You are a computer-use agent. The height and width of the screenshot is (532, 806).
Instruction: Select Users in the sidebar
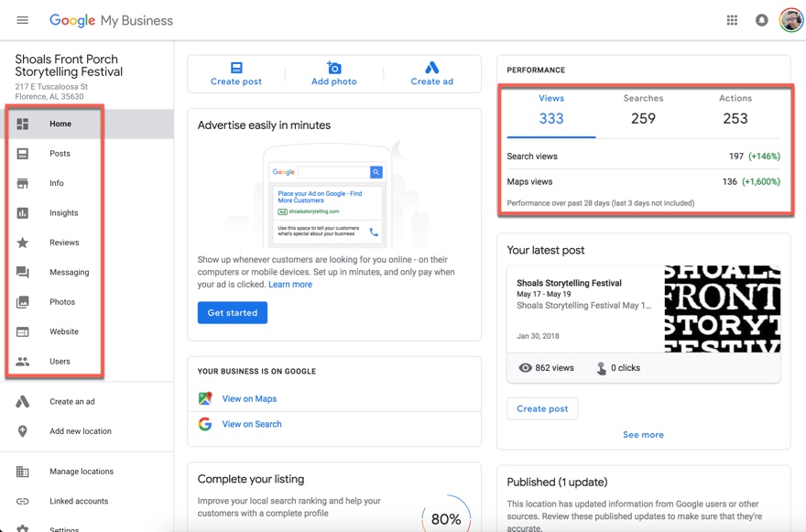pyautogui.click(x=60, y=362)
